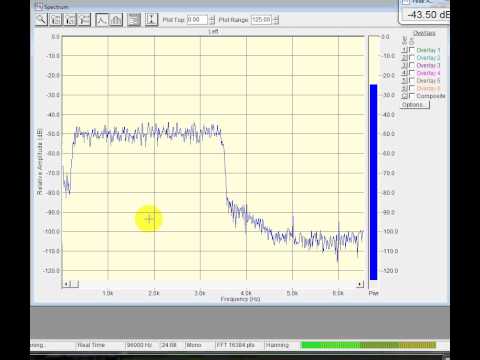This screenshot has height=360, width=480.
Task: Click the second toolbar icon beside the magnifier
Action: [56, 20]
